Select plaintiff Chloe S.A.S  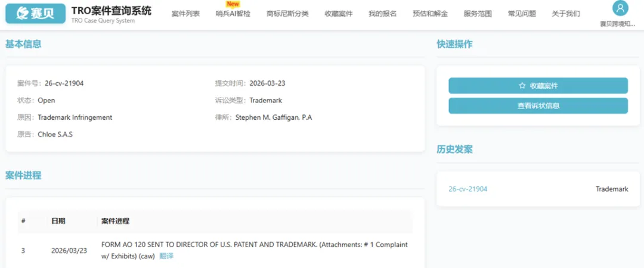(55, 134)
